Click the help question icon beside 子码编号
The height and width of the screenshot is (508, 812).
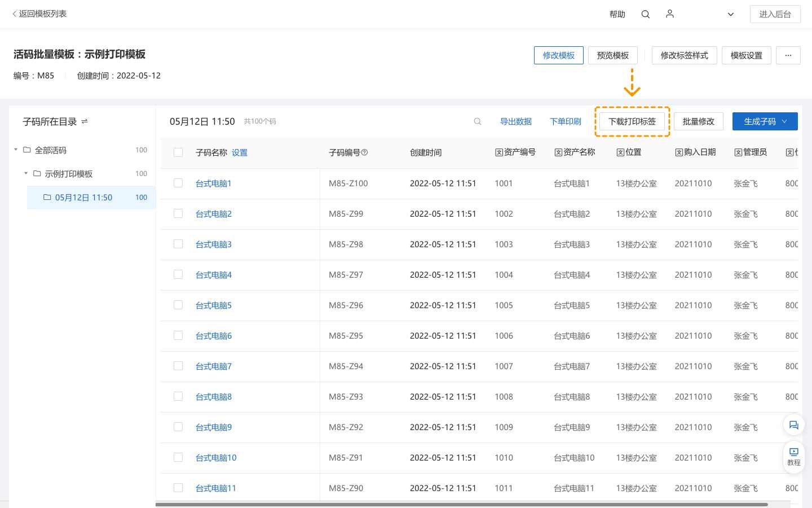(365, 152)
